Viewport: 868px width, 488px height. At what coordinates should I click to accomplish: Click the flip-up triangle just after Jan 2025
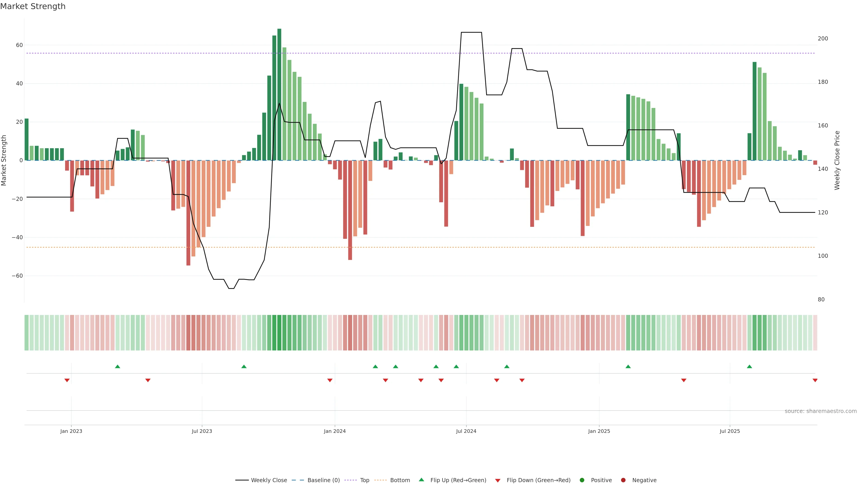click(628, 366)
